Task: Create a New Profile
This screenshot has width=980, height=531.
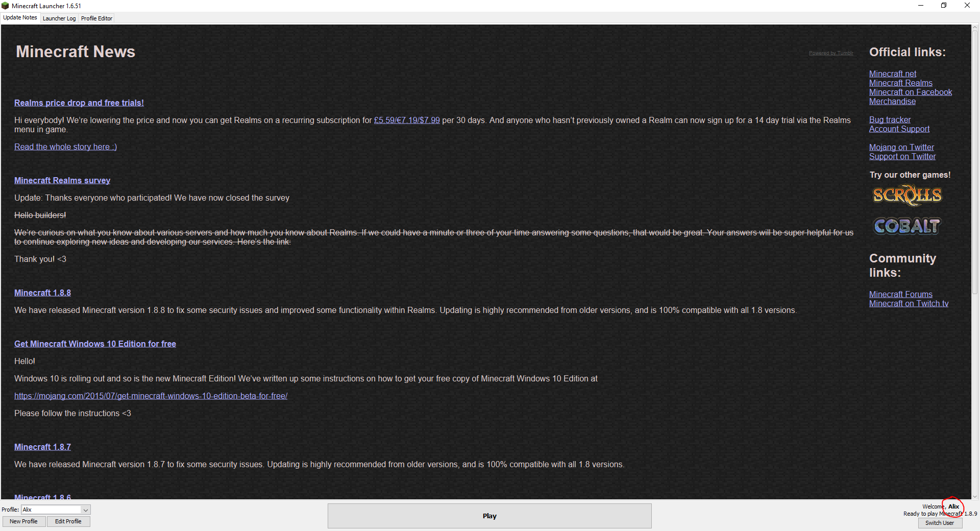Action: coord(23,521)
